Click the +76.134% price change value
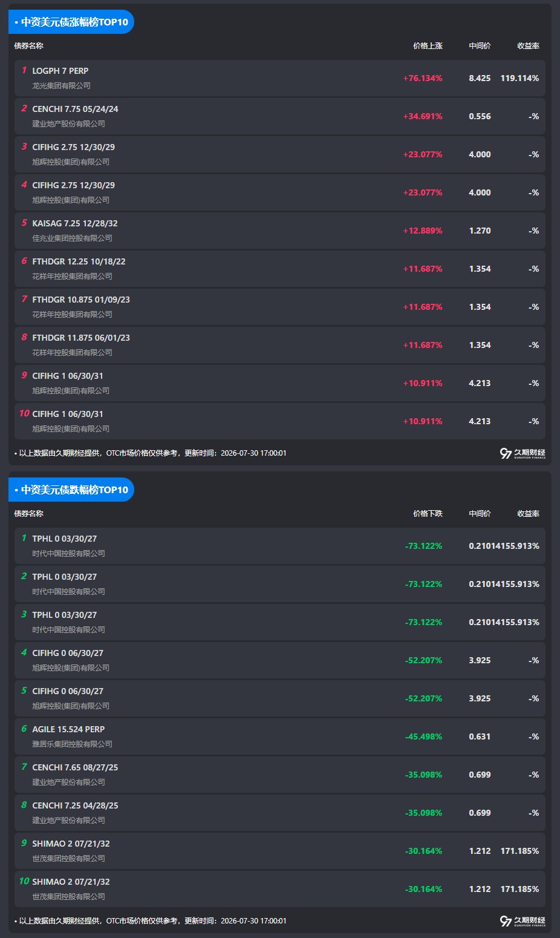The image size is (560, 938). 423,78
